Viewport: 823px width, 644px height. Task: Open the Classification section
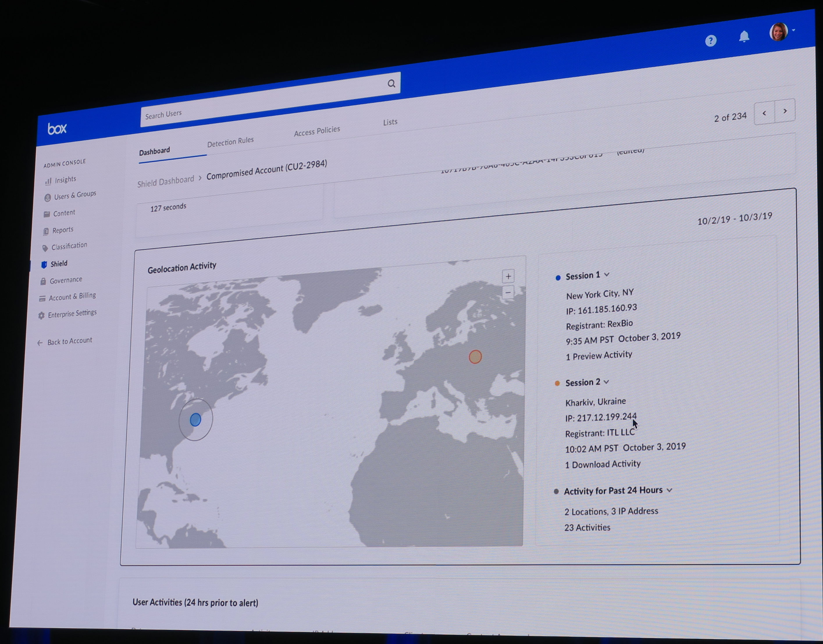click(x=70, y=246)
